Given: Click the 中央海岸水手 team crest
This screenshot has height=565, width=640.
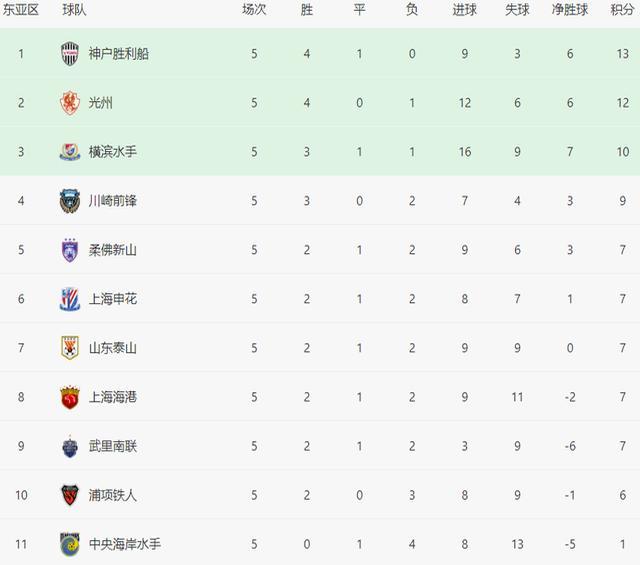Looking at the screenshot, I should [70, 544].
